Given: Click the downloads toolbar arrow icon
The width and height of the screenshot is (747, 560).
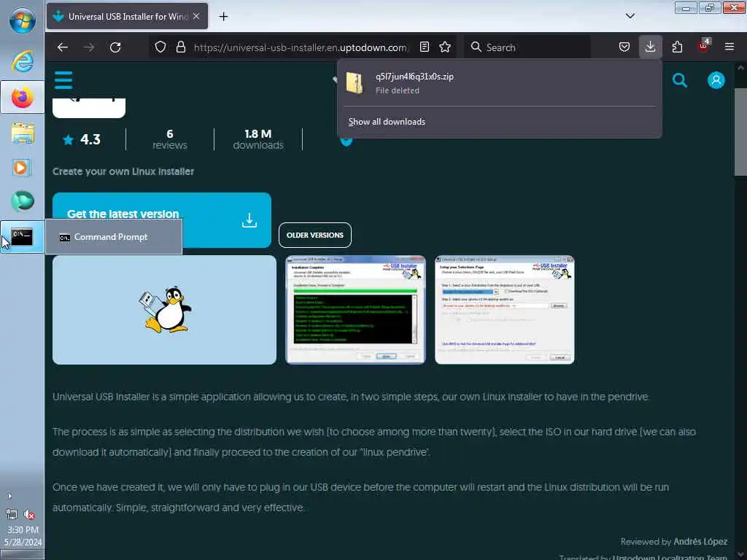Looking at the screenshot, I should 650,47.
